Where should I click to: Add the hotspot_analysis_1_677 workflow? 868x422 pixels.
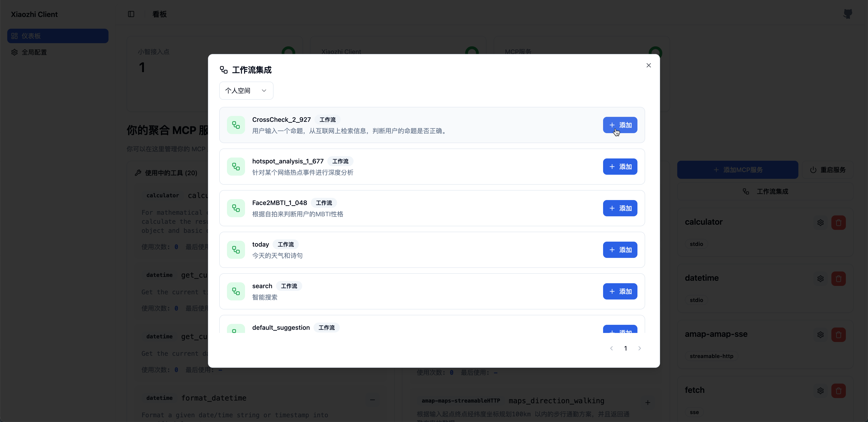point(620,167)
